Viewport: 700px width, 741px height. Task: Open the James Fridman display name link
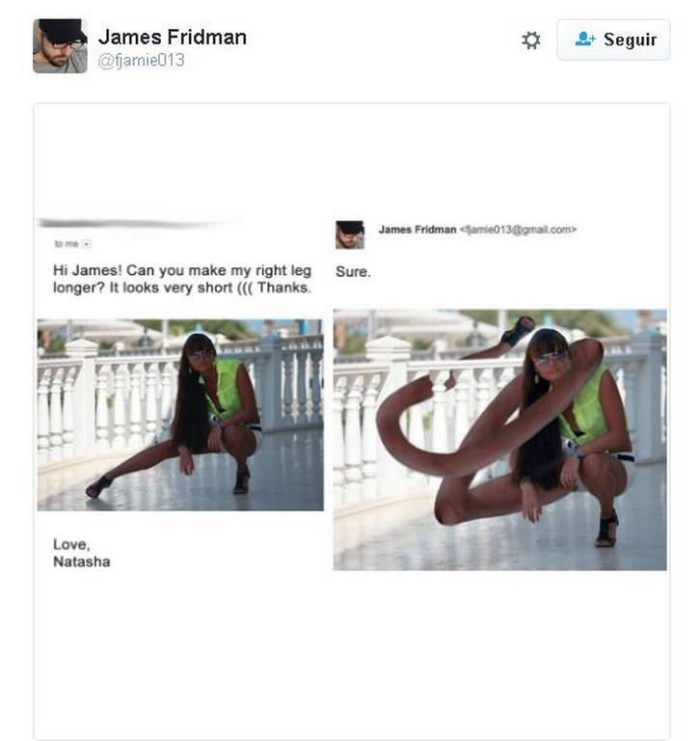coord(173,38)
